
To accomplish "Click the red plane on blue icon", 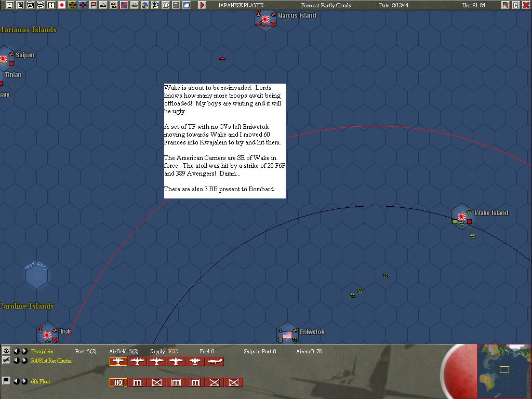I will 83,5.
